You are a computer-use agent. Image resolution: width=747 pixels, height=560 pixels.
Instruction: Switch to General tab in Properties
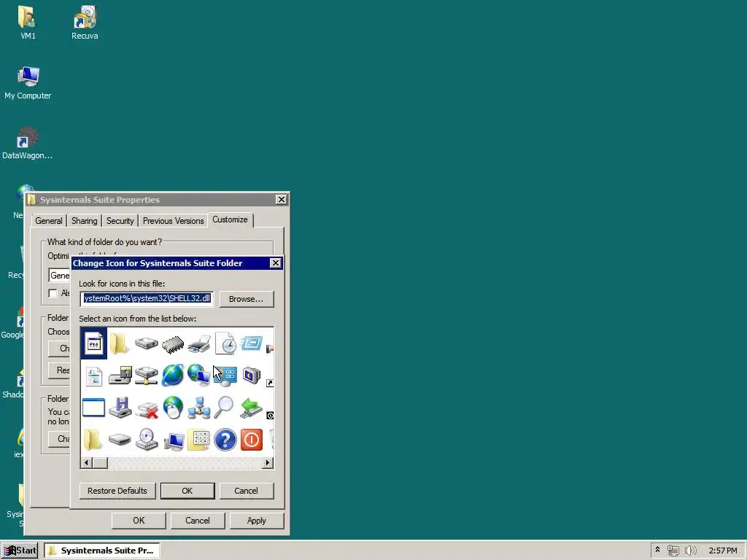tap(49, 220)
